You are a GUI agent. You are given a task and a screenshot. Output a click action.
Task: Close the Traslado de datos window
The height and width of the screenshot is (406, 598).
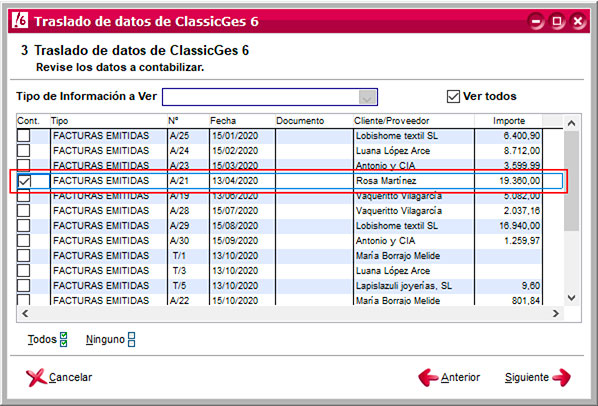click(578, 21)
